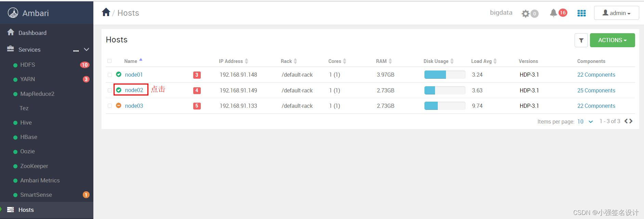
Task: Open HDFS service
Action: coord(28,65)
